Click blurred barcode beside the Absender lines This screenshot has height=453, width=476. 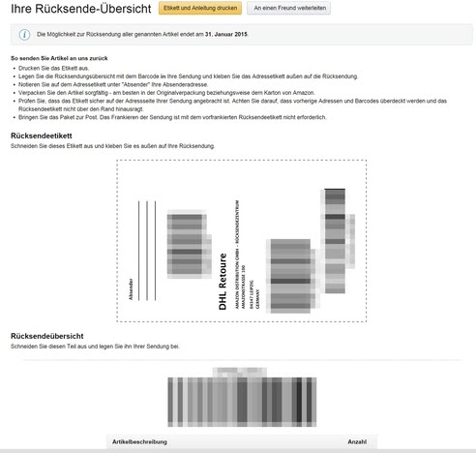(189, 244)
